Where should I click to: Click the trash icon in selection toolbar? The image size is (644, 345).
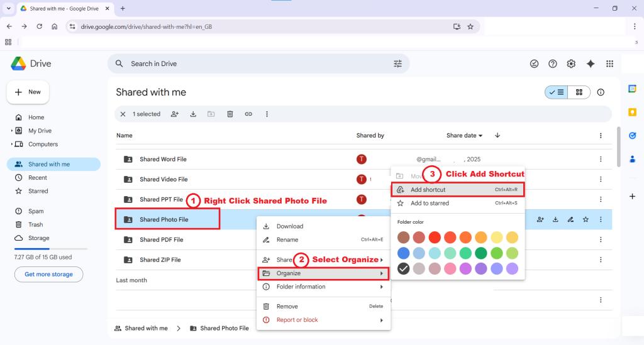click(x=230, y=114)
